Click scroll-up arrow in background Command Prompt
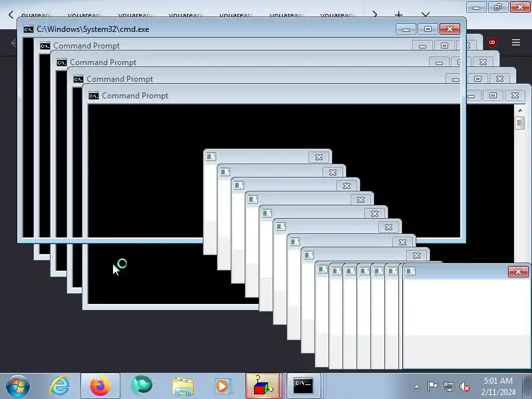 pyautogui.click(x=520, y=110)
